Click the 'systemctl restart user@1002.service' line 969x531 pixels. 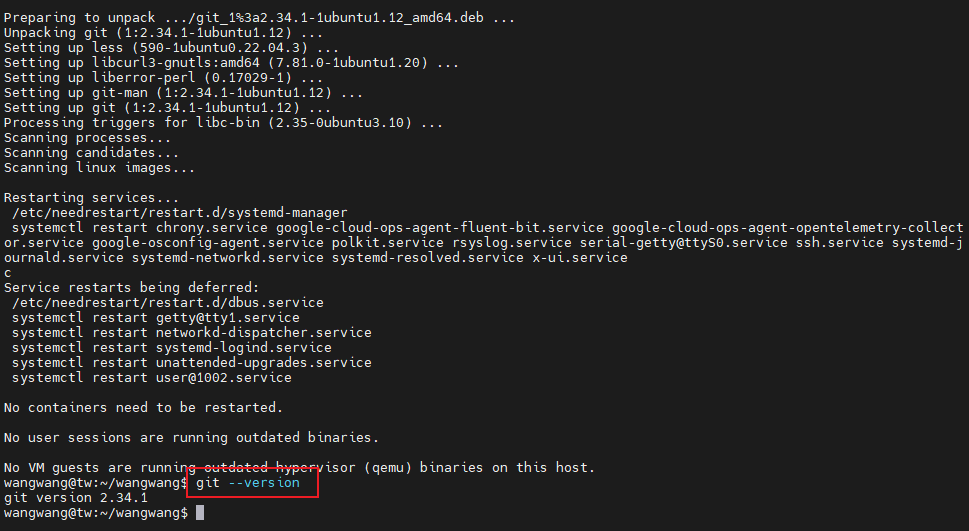click(151, 377)
